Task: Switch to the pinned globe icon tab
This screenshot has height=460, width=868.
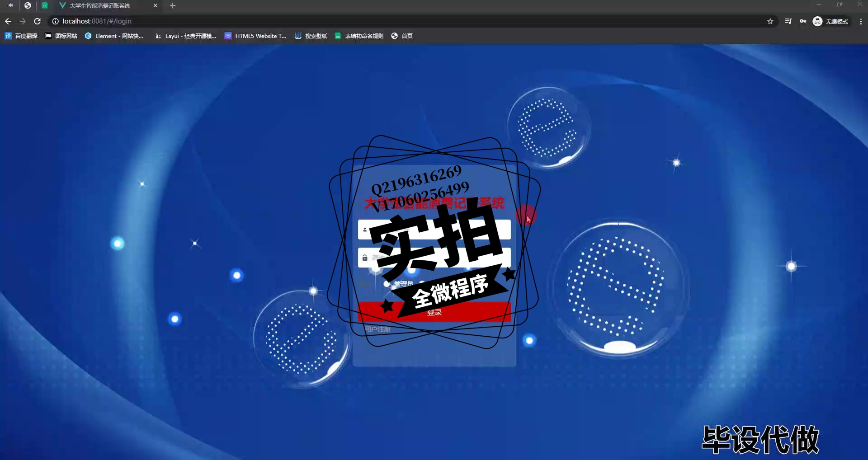Action: (x=28, y=5)
